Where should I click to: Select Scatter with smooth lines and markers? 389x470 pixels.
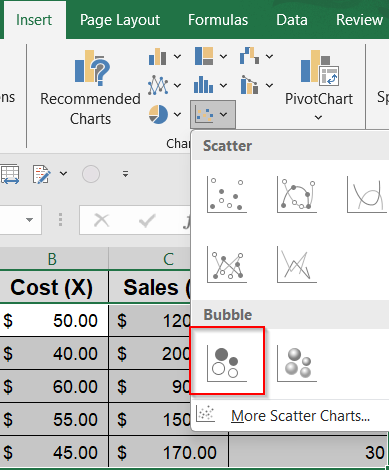[x=297, y=194]
